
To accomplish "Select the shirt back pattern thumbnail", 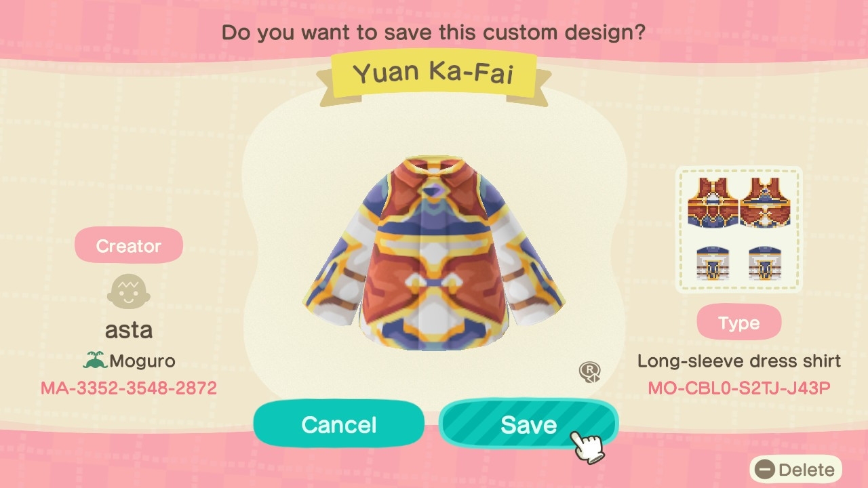I will [x=766, y=203].
